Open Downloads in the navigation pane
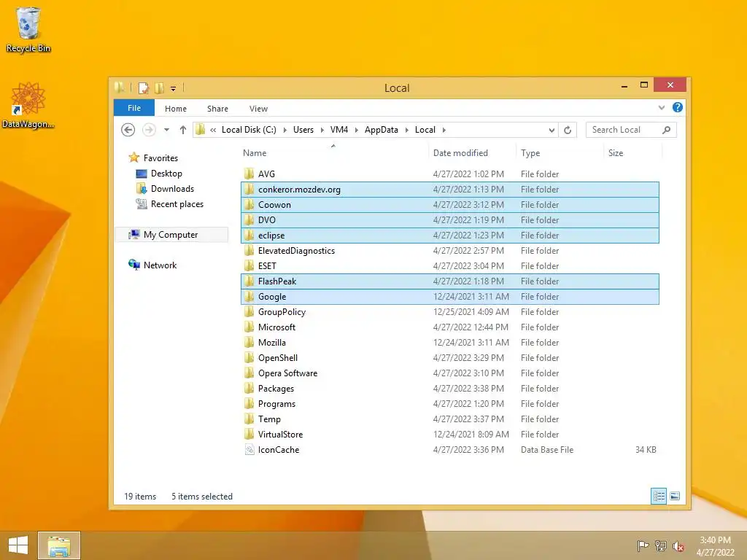 point(172,189)
